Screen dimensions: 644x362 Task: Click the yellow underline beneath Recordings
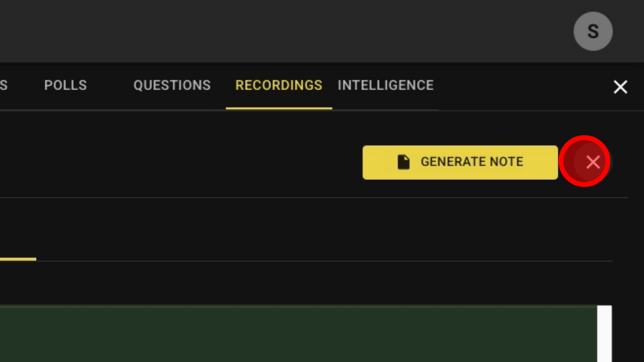click(278, 108)
